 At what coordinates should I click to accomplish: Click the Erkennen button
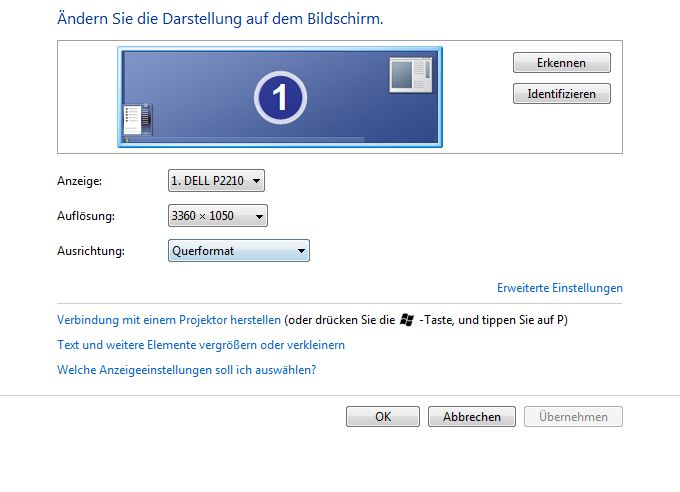click(x=562, y=63)
